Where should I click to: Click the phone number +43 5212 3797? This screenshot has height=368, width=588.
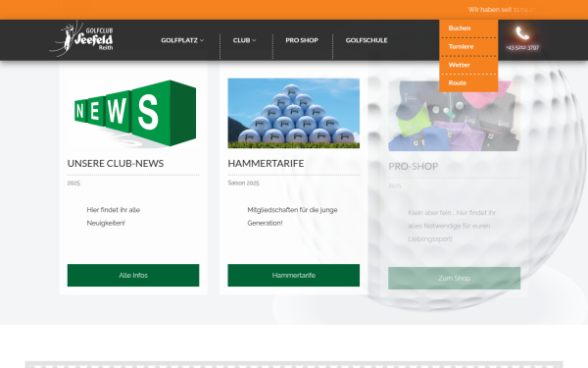(x=522, y=48)
